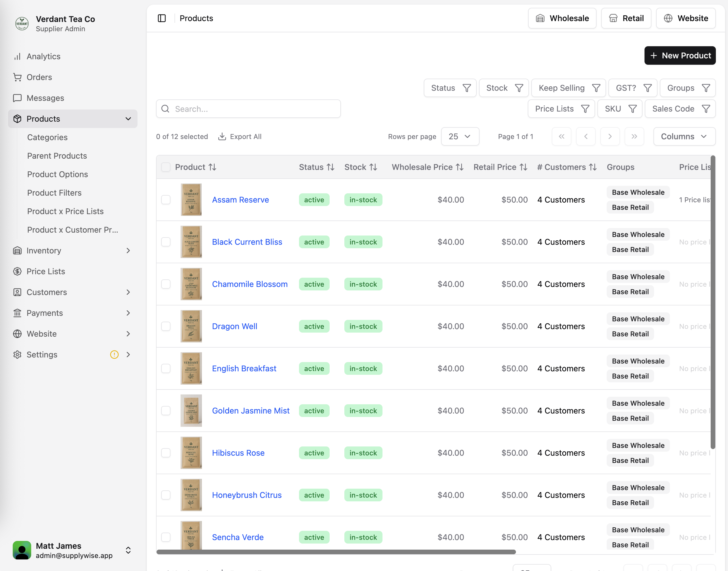Open the Website tab at top right
The width and height of the screenshot is (728, 571).
(685, 18)
